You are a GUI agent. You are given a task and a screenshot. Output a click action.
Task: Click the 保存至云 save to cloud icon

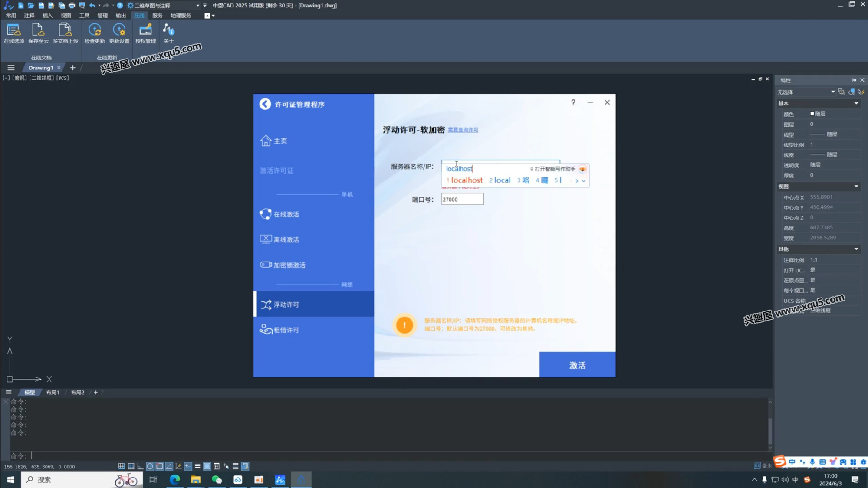[38, 33]
